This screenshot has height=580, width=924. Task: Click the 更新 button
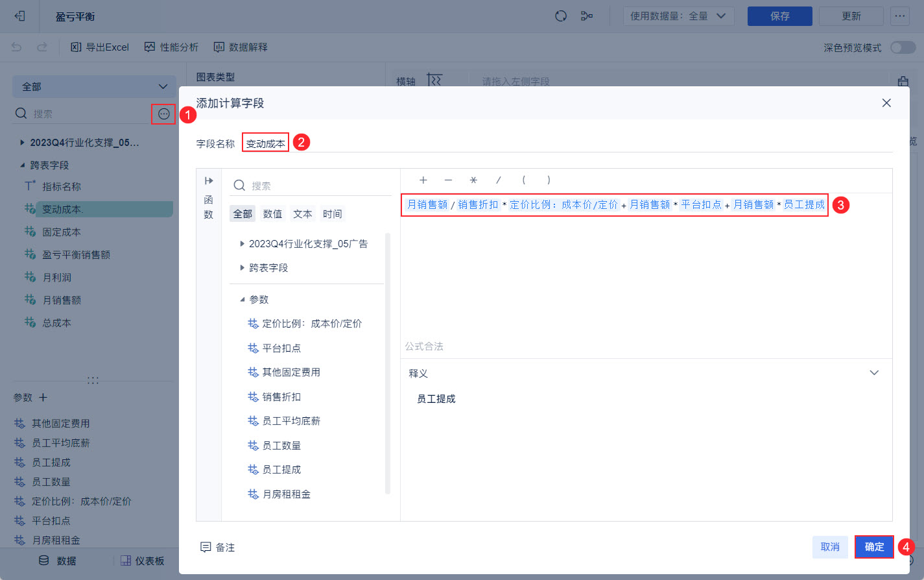[851, 16]
